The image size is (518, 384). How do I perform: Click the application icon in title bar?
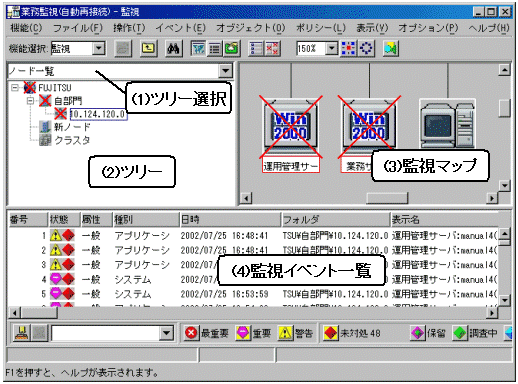pyautogui.click(x=14, y=12)
